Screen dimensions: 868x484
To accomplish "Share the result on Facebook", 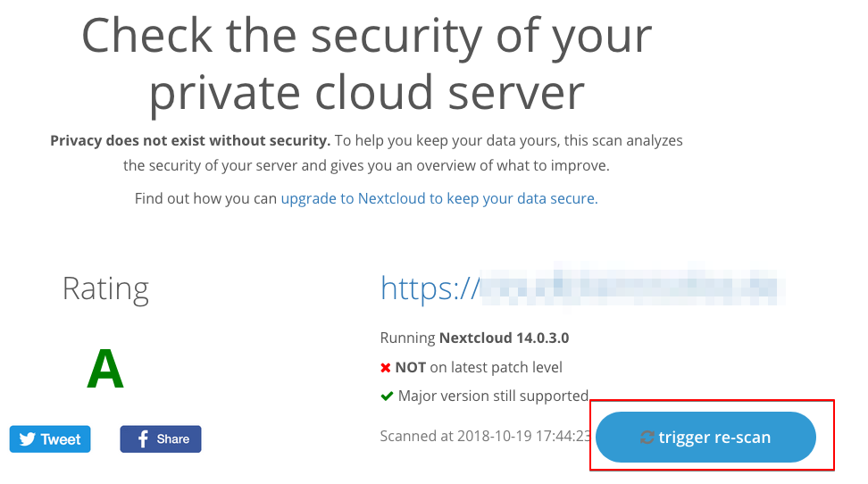I will [x=161, y=439].
